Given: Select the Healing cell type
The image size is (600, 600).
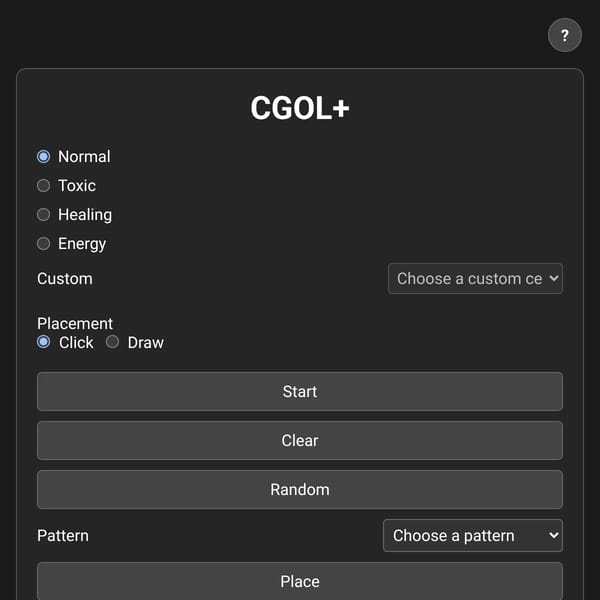Looking at the screenshot, I should pyautogui.click(x=44, y=215).
